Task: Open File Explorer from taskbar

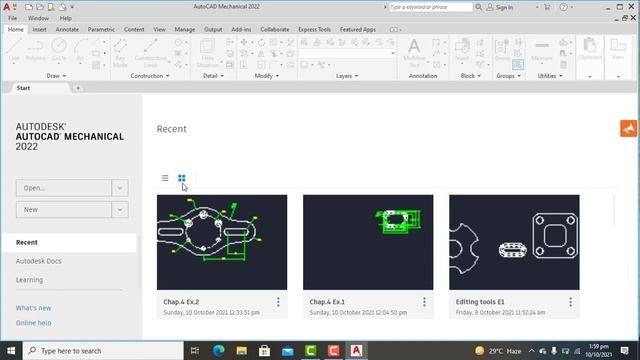Action: click(242, 351)
